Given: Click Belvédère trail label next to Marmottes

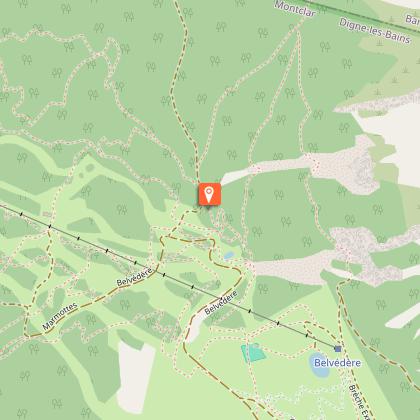Looking at the screenshot, I should click(x=136, y=277).
